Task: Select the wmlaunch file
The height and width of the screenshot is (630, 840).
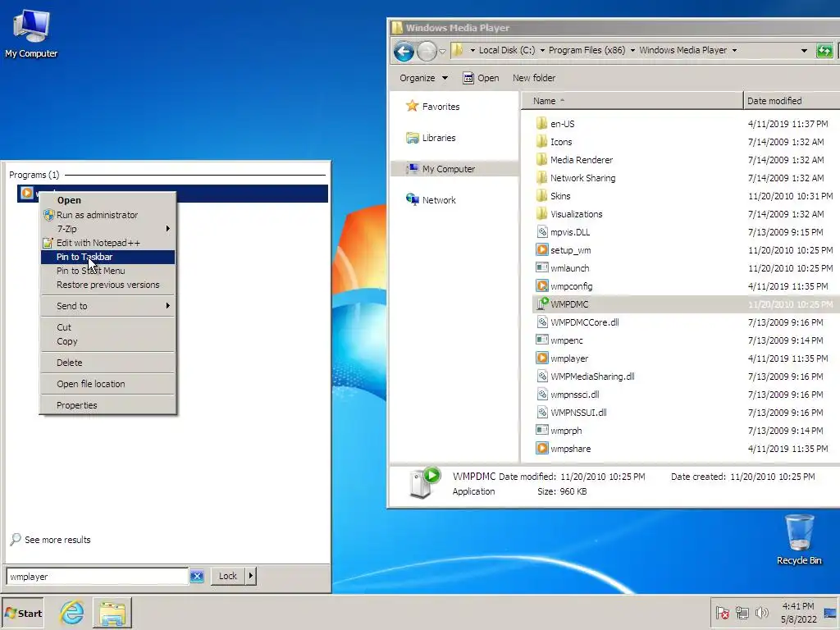Action: [x=569, y=268]
